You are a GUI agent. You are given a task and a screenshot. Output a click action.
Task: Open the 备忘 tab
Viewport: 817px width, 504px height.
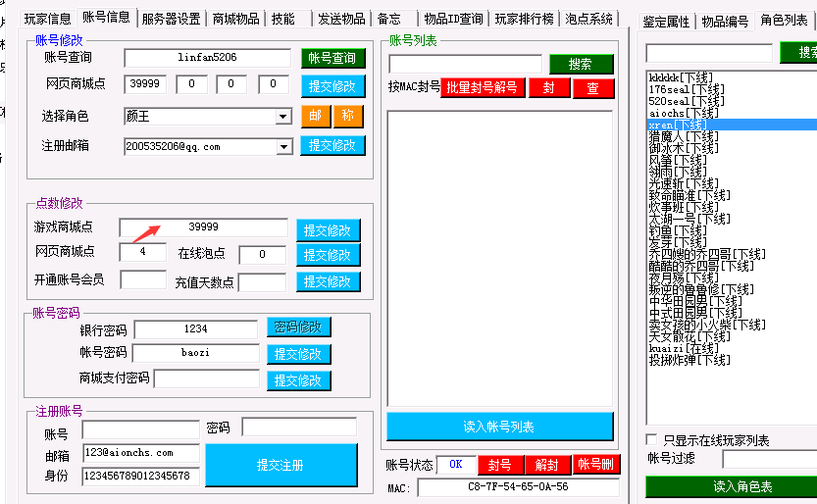[x=389, y=19]
